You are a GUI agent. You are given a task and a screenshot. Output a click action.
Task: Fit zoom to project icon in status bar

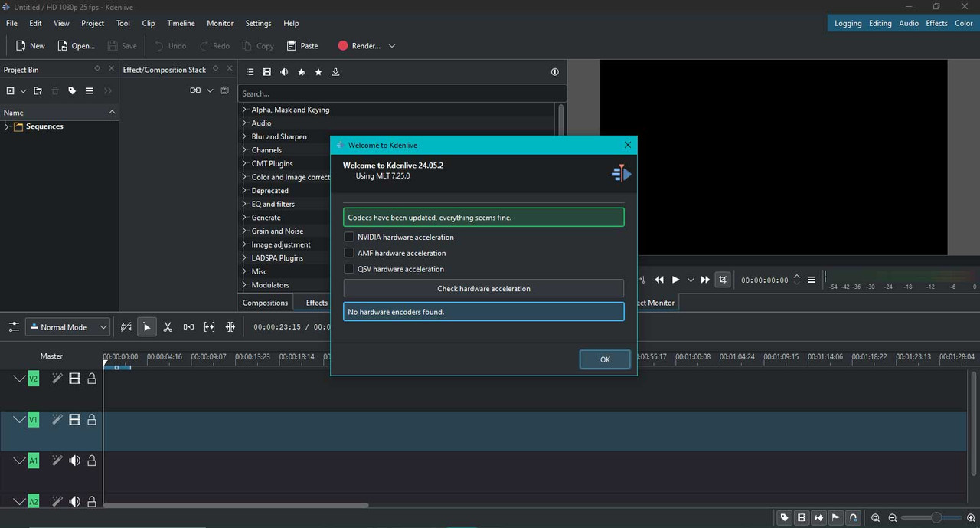875,518
